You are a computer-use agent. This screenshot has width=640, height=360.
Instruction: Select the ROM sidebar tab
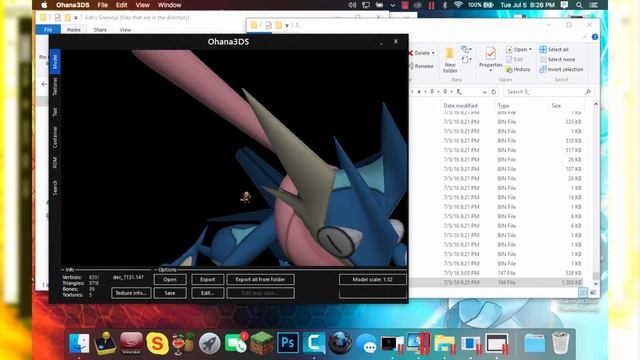tap(55, 162)
